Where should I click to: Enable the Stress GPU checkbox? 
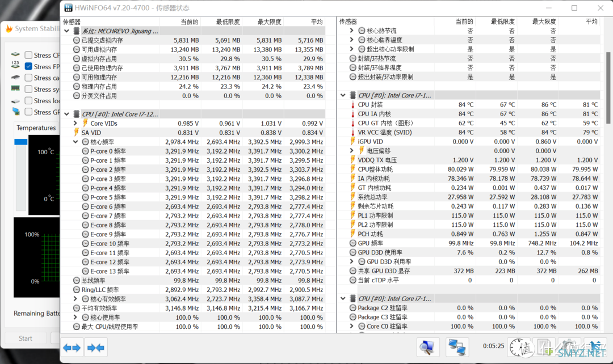click(x=28, y=112)
